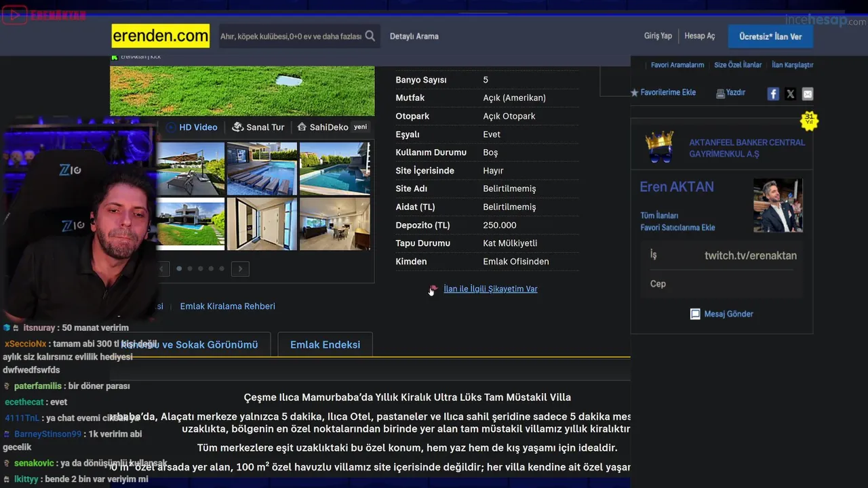The width and height of the screenshot is (868, 488).
Task: Click the Kat Mülkiyetli value
Action: (x=510, y=243)
